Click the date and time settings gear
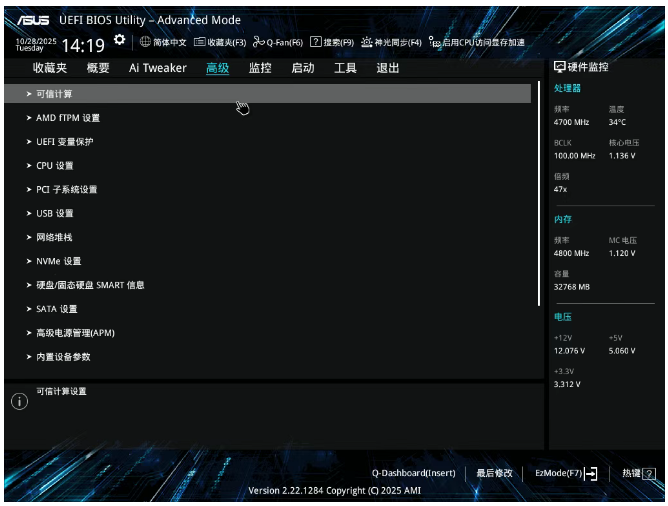Image resolution: width=668 pixels, height=506 pixels. (120, 40)
